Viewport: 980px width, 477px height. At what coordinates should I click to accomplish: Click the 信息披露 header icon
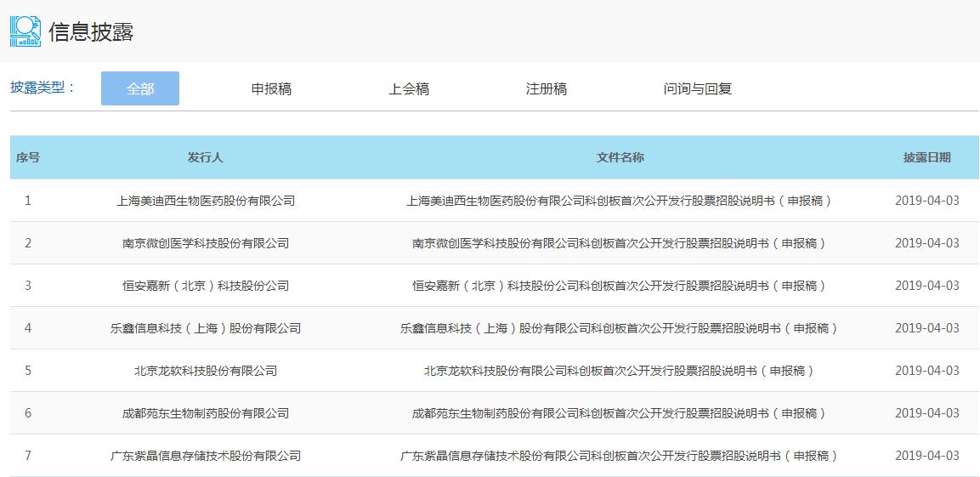pos(25,31)
